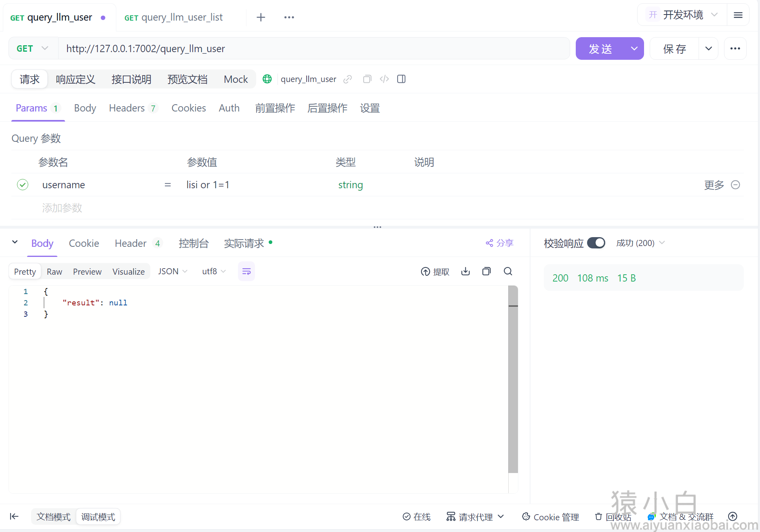Switch to 文档模式 mode

53,517
